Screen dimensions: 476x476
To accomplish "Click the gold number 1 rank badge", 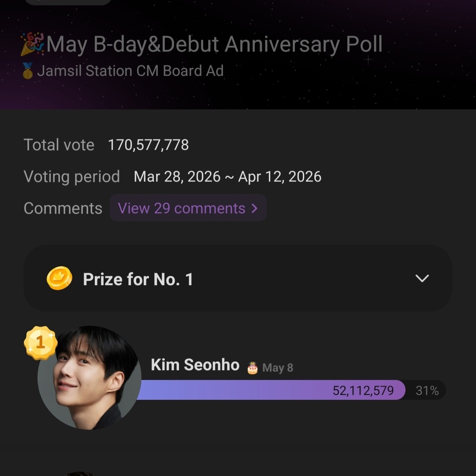I will pos(41,342).
